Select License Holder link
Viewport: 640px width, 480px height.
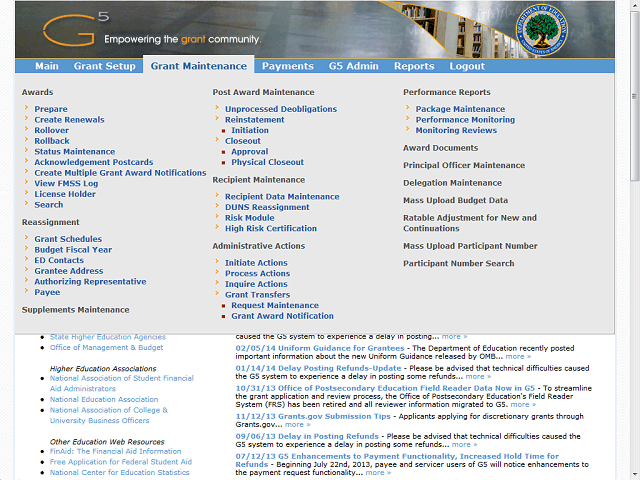click(x=65, y=194)
